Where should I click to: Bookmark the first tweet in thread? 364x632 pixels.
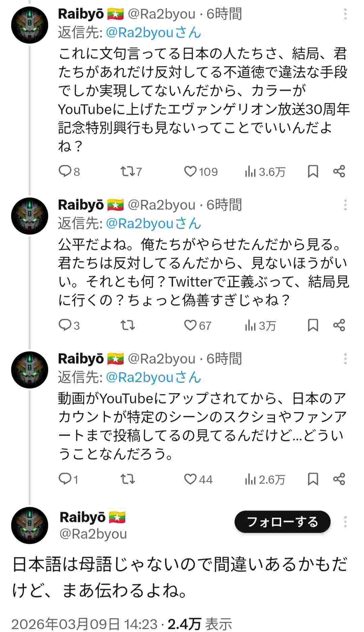point(313,171)
